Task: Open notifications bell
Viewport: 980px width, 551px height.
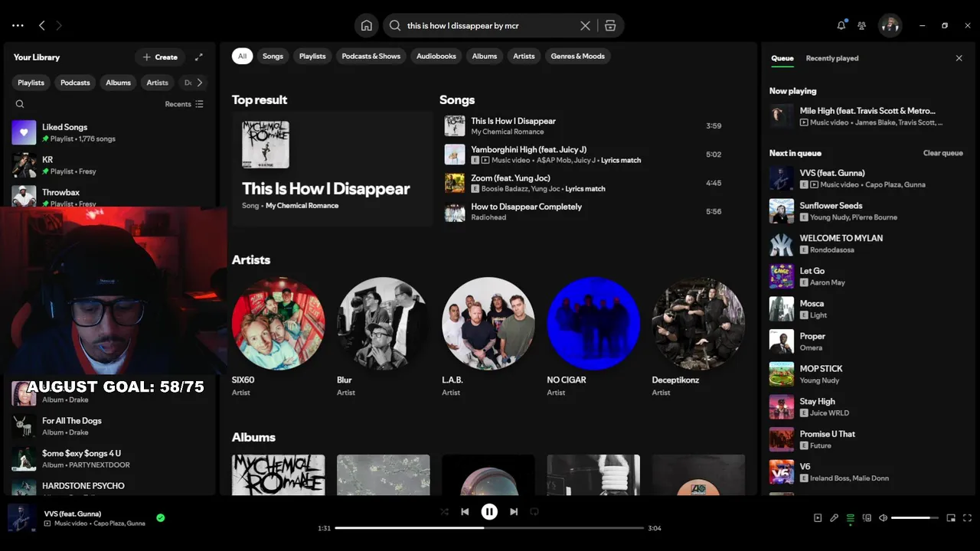Action: (x=841, y=25)
